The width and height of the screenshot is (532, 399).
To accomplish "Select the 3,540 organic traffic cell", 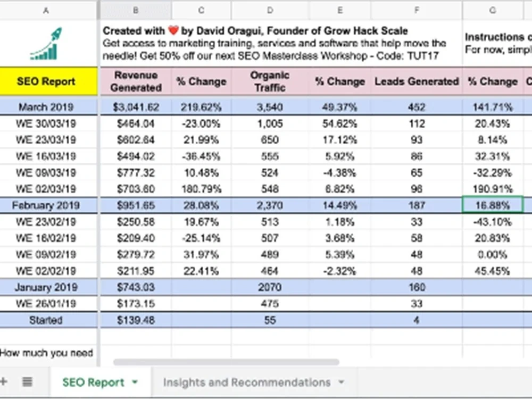I will 270,107.
